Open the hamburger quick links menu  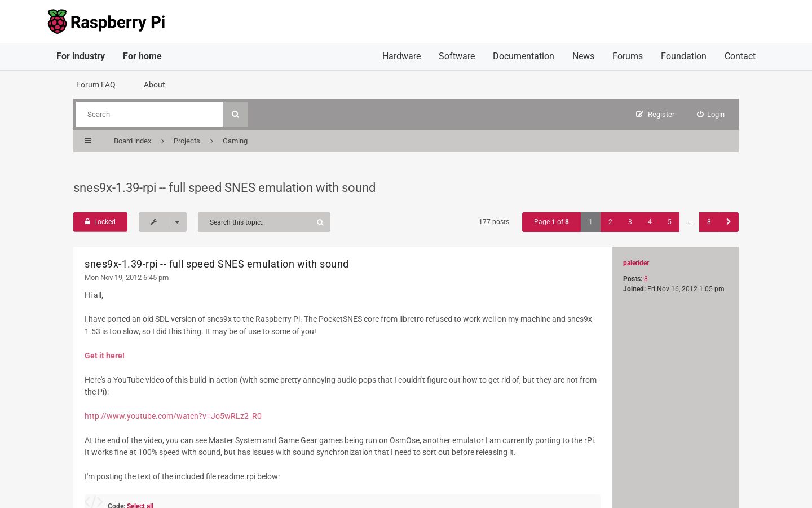coord(88,141)
